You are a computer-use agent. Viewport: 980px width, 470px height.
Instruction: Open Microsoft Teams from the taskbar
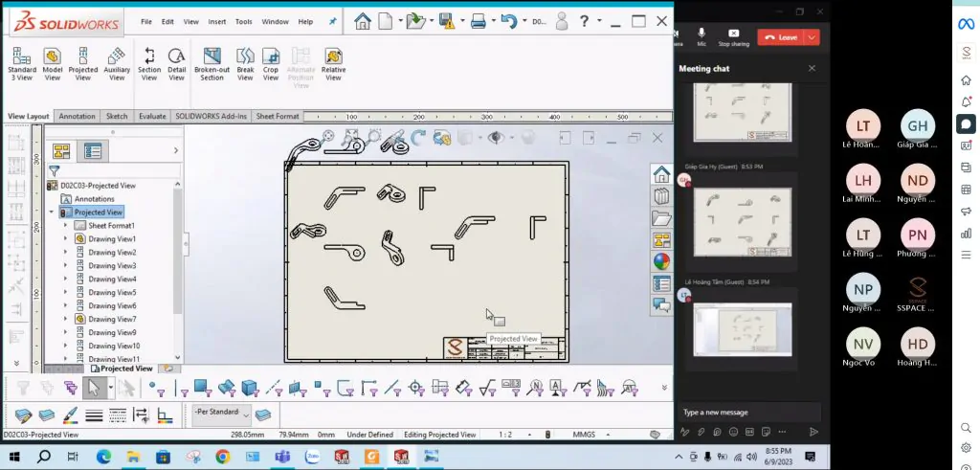pos(282,457)
